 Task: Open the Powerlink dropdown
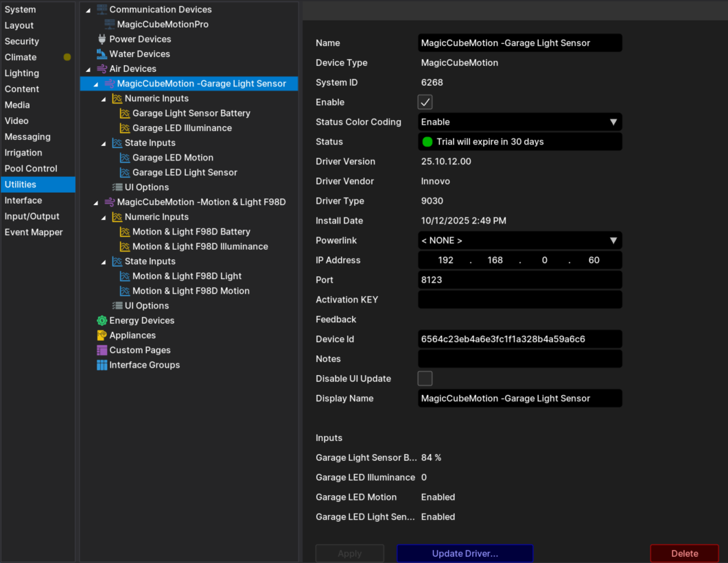pos(519,241)
